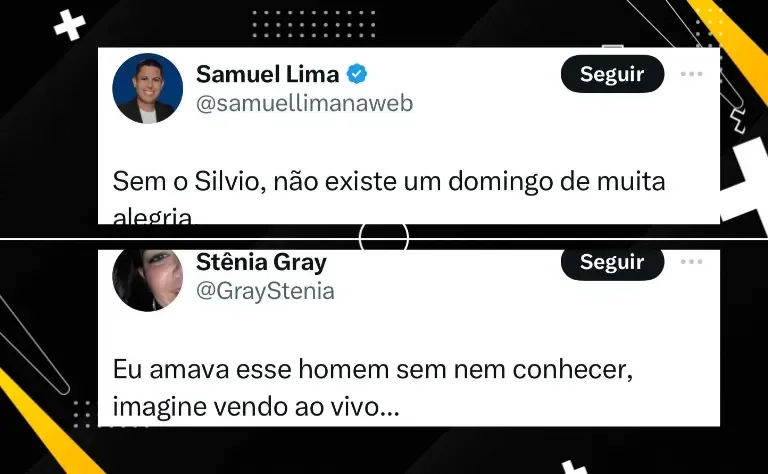Open the @GrayStenia handle link
This screenshot has width=768, height=474.
click(x=265, y=291)
